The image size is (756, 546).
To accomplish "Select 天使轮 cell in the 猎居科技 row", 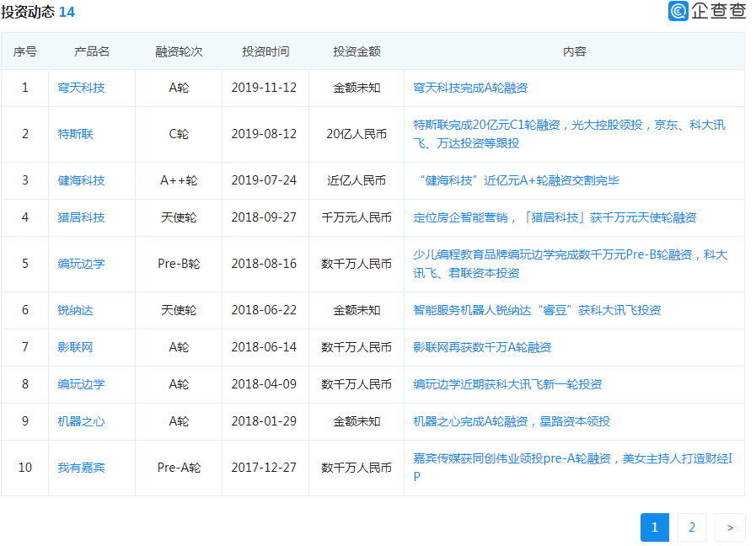I will coord(179,217).
